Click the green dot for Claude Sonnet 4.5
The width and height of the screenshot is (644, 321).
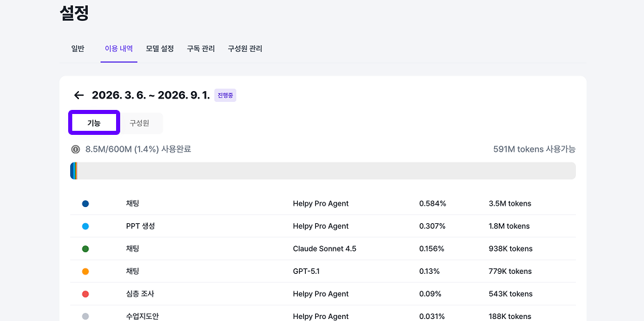point(86,249)
